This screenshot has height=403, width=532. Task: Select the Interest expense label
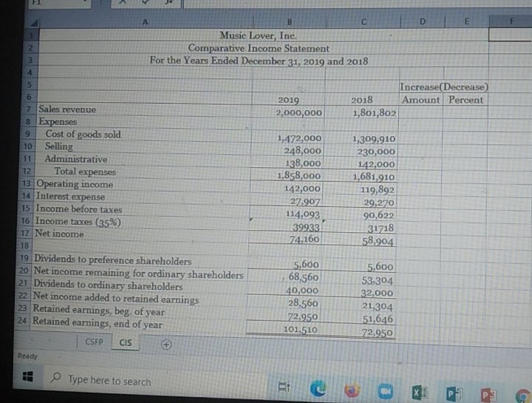pyautogui.click(x=71, y=196)
